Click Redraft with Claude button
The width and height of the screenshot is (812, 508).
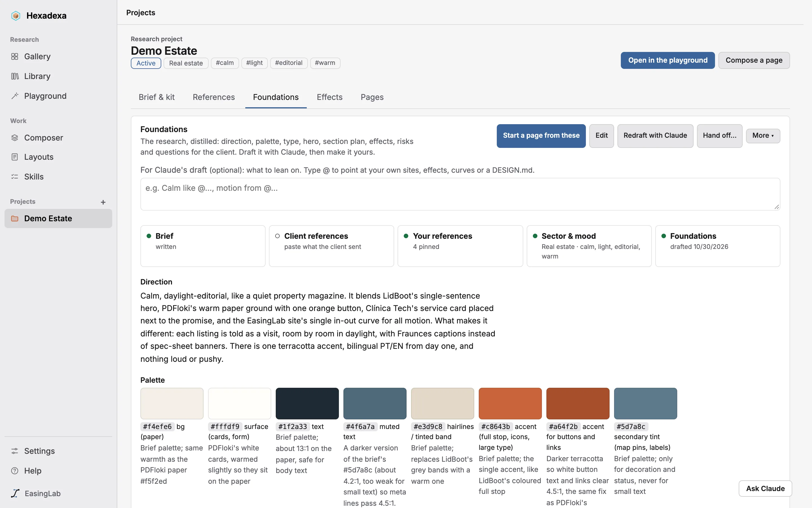655,136
